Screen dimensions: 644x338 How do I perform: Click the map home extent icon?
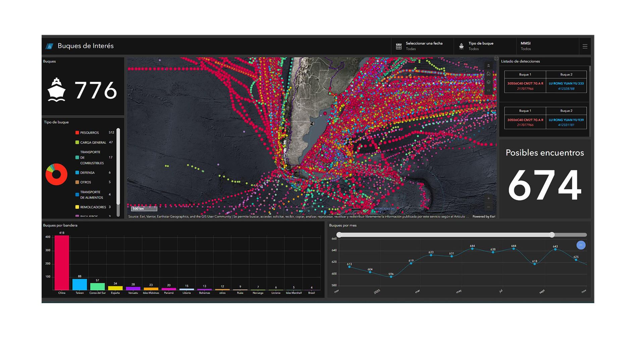click(x=488, y=74)
